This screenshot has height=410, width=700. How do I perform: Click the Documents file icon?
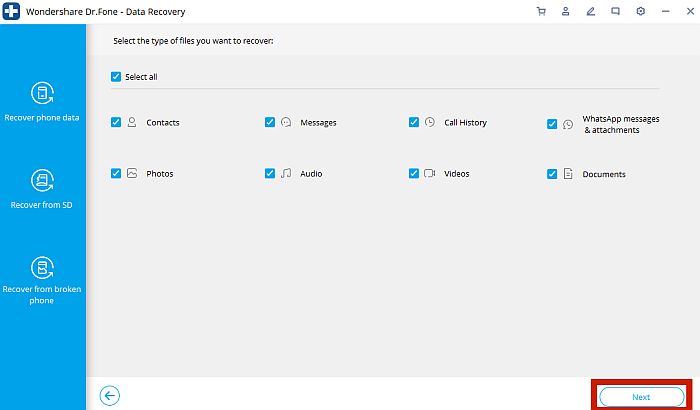click(568, 173)
